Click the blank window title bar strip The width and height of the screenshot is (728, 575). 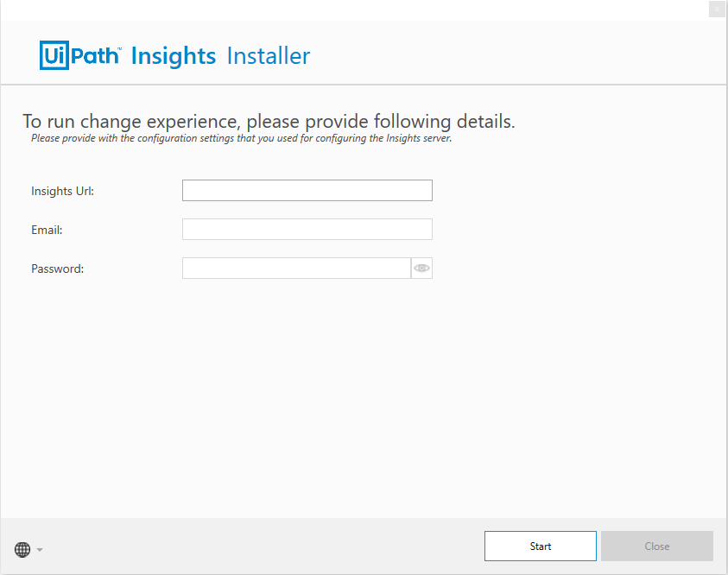tap(353, 9)
